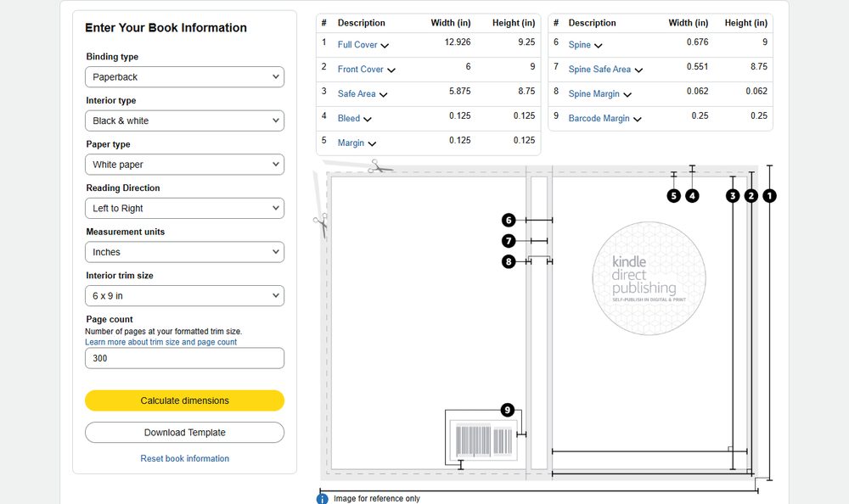Select the Spine Safe Area width 0.551
This screenshot has width=849, height=504.
pyautogui.click(x=697, y=66)
